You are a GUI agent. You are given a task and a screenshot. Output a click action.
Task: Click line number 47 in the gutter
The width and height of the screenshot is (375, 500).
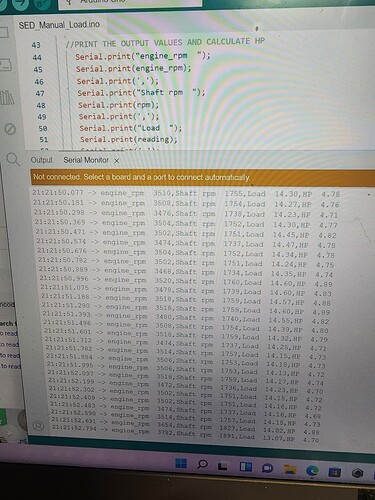(x=40, y=93)
